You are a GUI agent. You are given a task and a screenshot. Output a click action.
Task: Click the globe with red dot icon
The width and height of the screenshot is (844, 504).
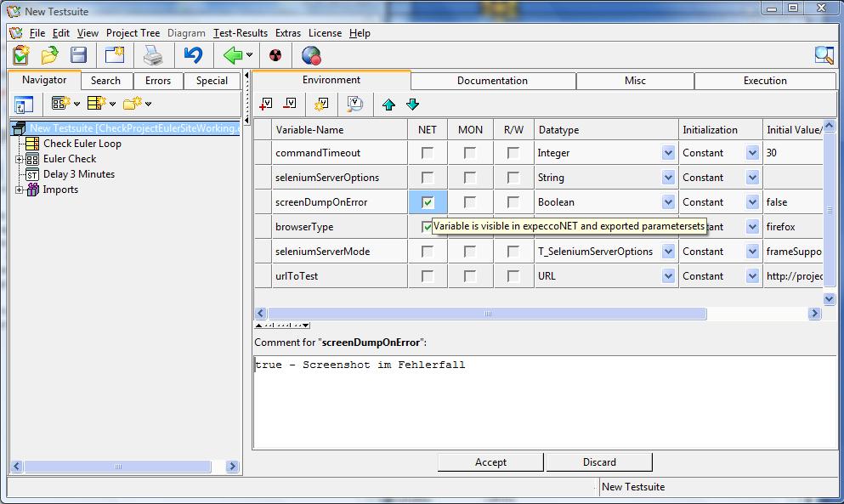point(311,56)
